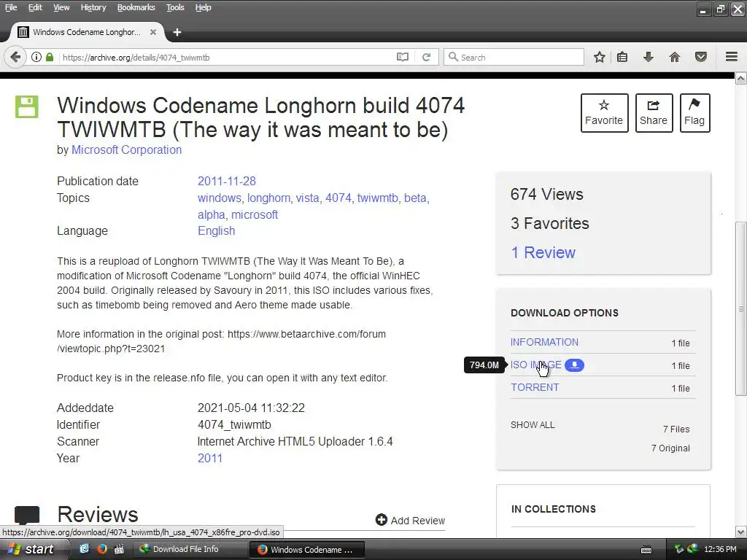Go to home page via house icon
The image size is (747, 560).
tap(675, 57)
